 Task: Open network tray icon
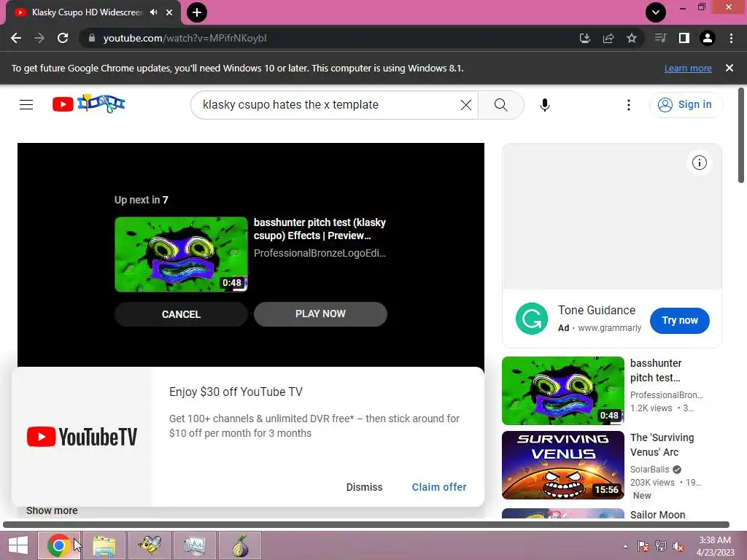pyautogui.click(x=661, y=546)
